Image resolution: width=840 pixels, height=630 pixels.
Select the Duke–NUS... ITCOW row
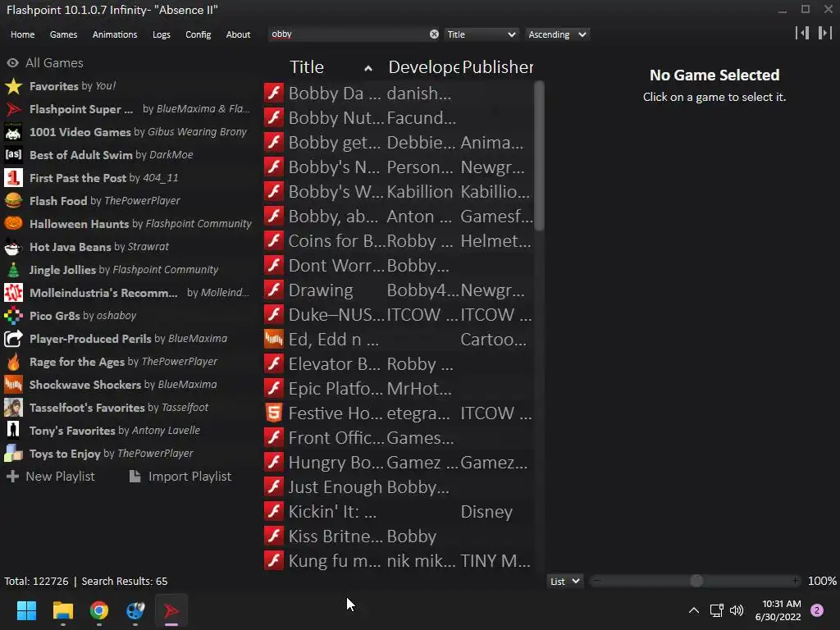point(399,314)
